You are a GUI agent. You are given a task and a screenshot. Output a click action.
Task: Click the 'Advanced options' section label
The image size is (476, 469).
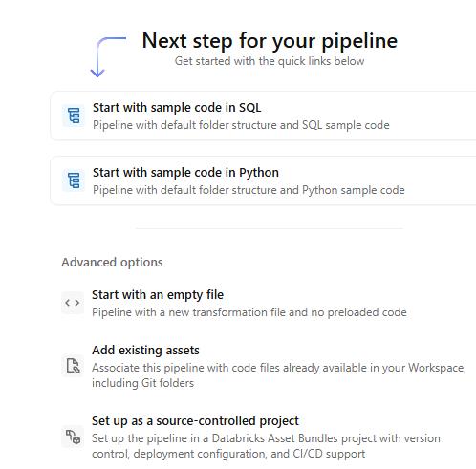pyautogui.click(x=112, y=263)
